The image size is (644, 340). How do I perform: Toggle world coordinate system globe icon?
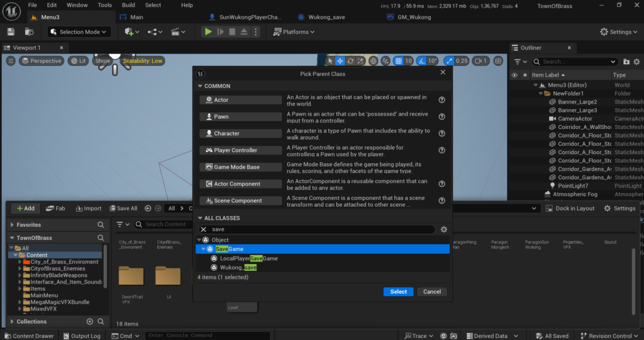[x=373, y=61]
